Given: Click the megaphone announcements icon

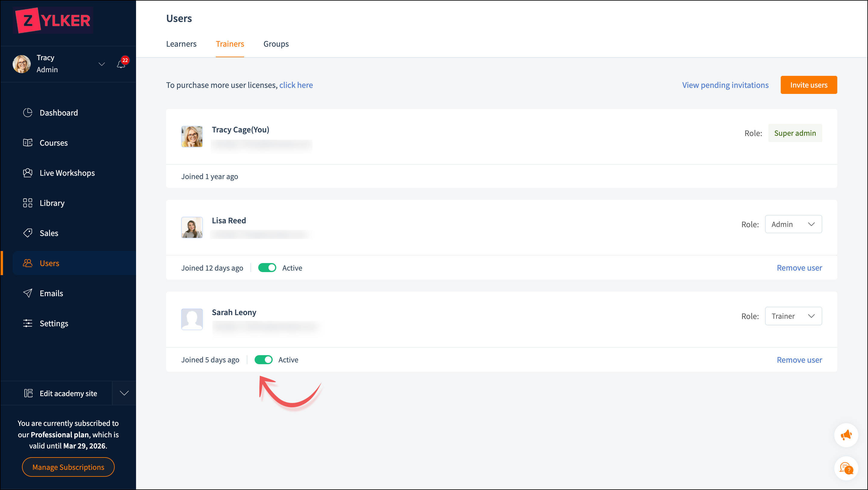Looking at the screenshot, I should point(846,435).
